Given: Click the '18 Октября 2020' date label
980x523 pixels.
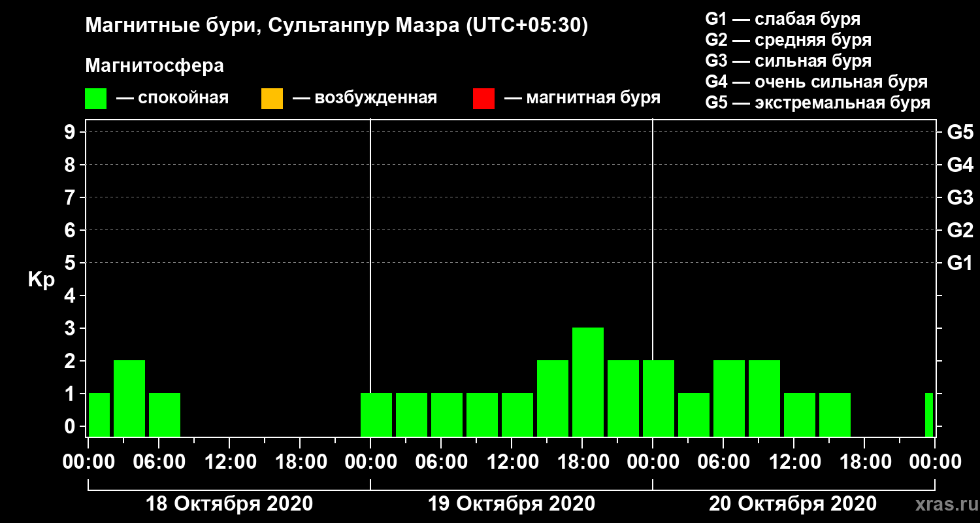Looking at the screenshot, I should tap(229, 504).
